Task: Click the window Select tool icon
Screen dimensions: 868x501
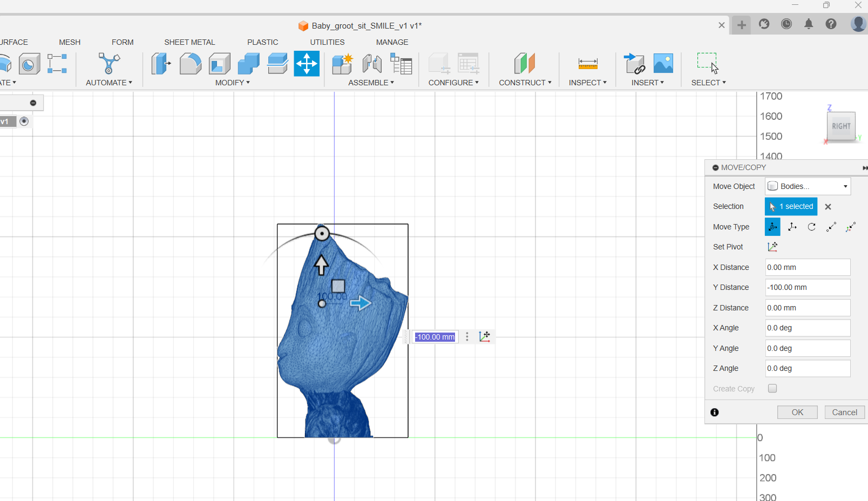Action: (708, 64)
